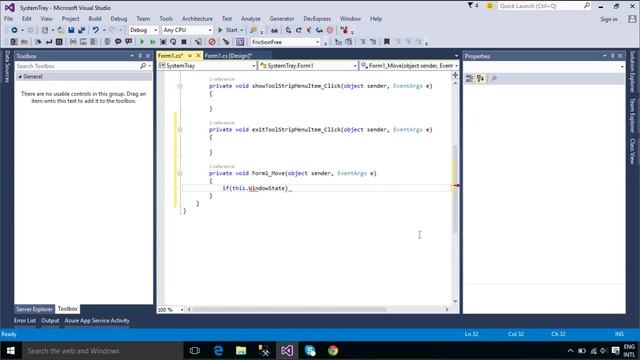Click the search icon in Toolbox search
This screenshot has height=360, width=640.
pos(143,66)
